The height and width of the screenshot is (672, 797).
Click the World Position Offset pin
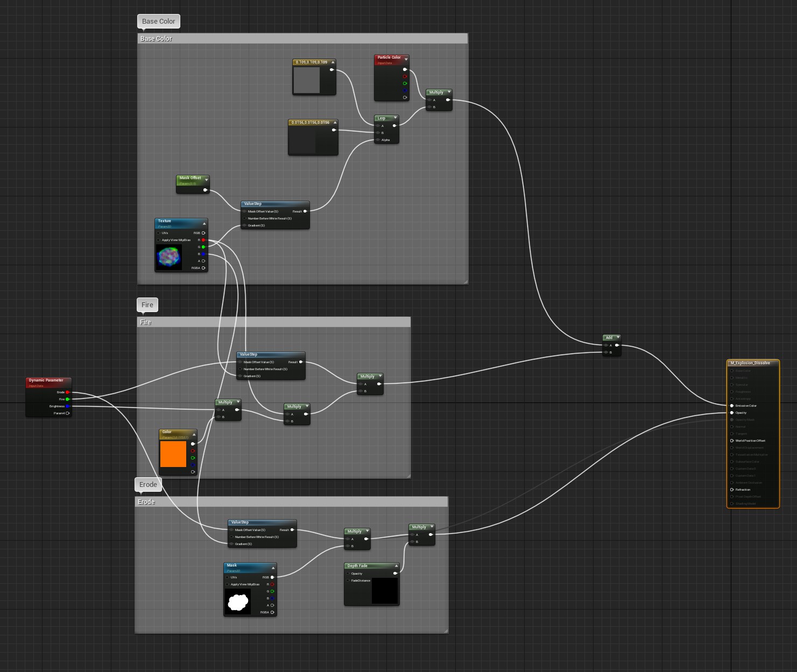pyautogui.click(x=732, y=441)
